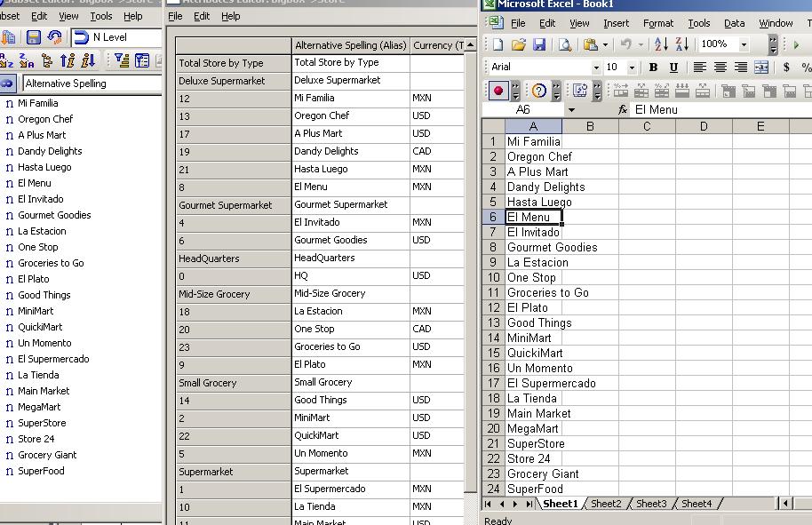The height and width of the screenshot is (525, 812).
Task: Click the Paste clipboard icon in Excel
Action: click(591, 44)
